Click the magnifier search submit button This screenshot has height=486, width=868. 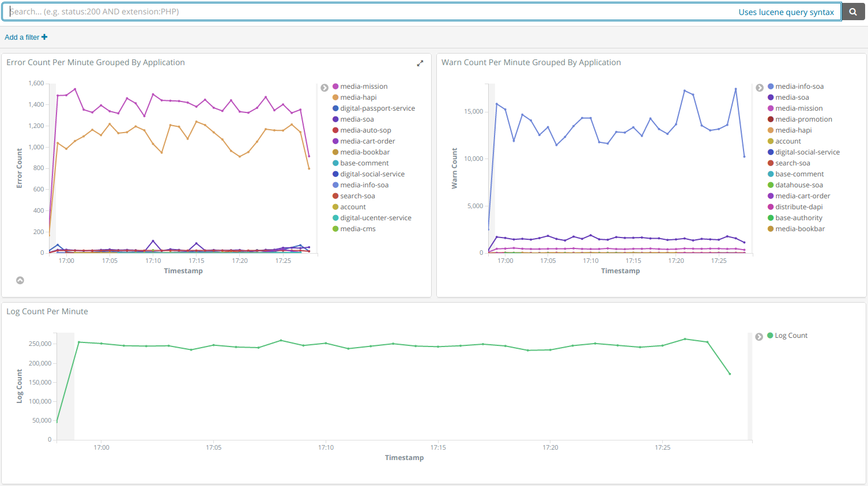pyautogui.click(x=853, y=12)
